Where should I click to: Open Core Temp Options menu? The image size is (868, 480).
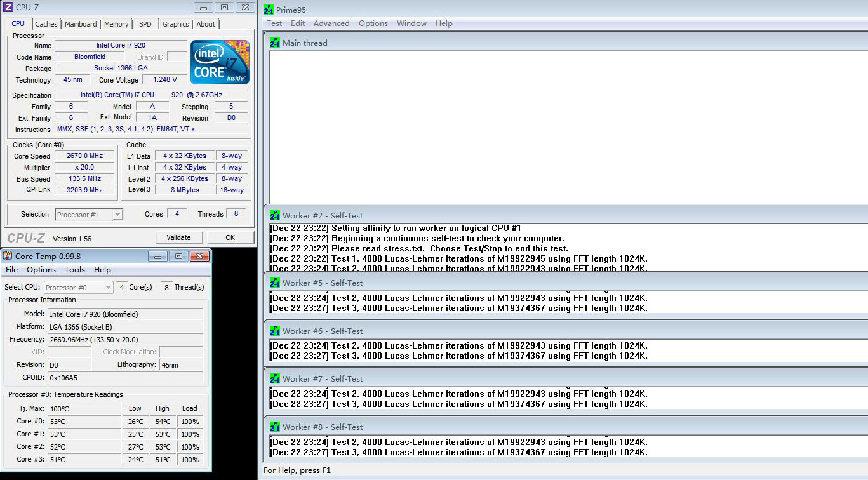pos(41,270)
